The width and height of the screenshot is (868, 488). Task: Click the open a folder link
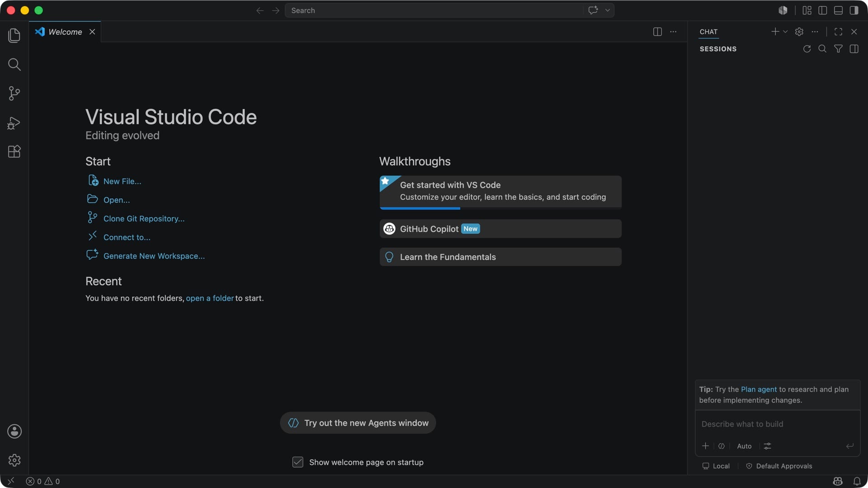tap(210, 298)
